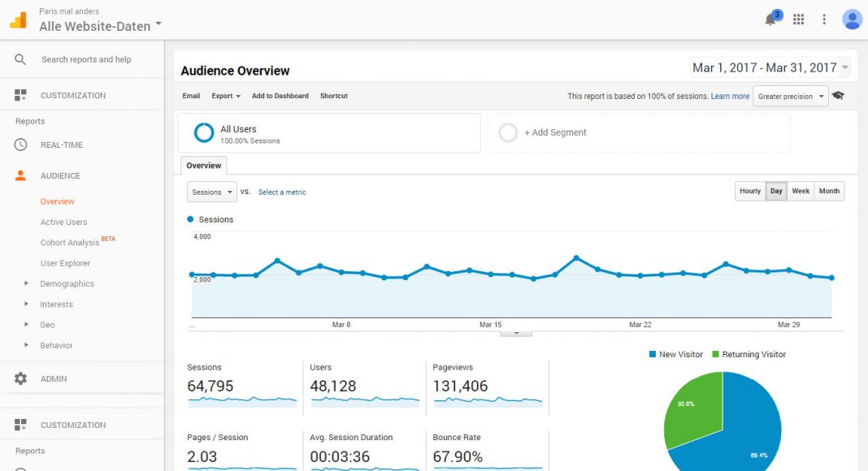Viewport: 868px width, 471px height.
Task: Click the Pageviews sparkline thumbnail
Action: click(x=488, y=401)
